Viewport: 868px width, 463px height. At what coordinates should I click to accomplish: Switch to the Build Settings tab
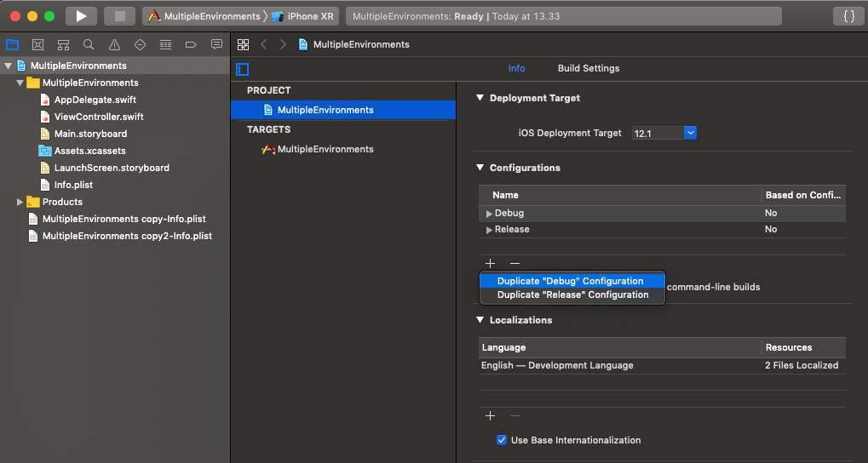pyautogui.click(x=589, y=69)
